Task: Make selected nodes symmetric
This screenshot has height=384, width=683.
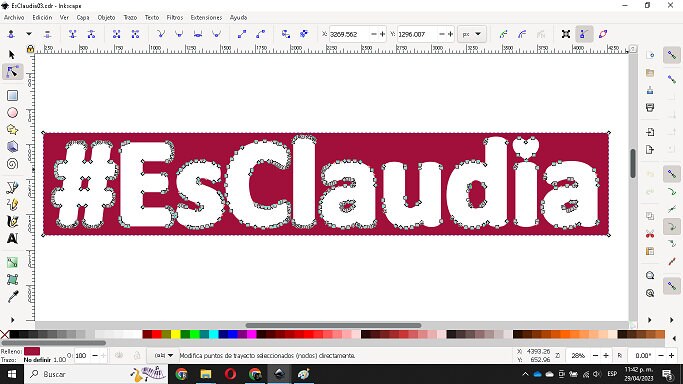Action: click(x=198, y=34)
